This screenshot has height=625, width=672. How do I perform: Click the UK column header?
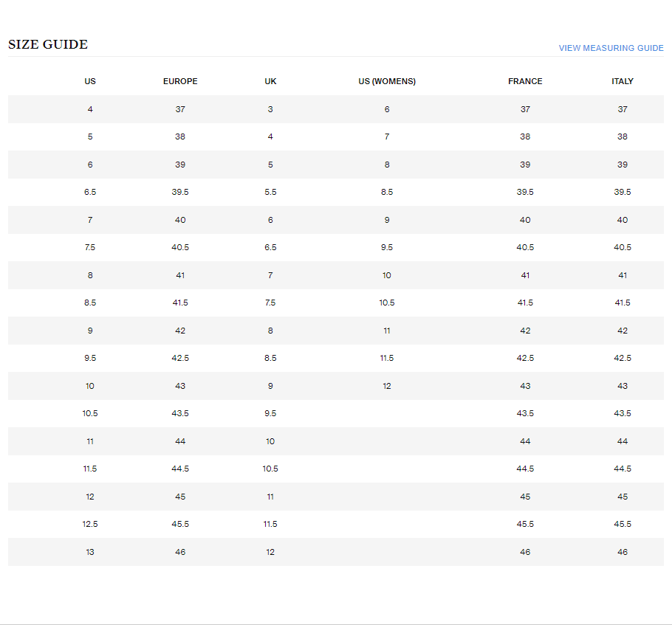[270, 81]
